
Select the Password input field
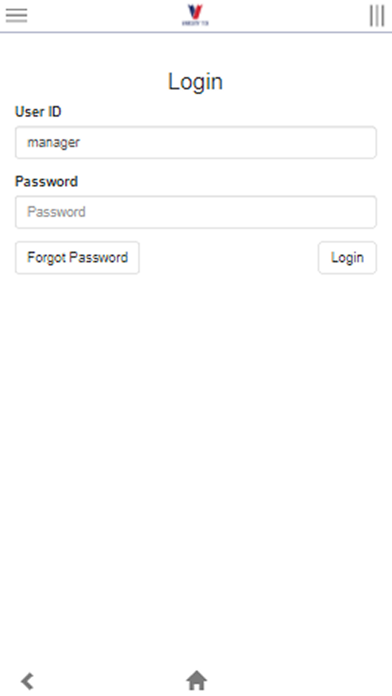coord(196,212)
